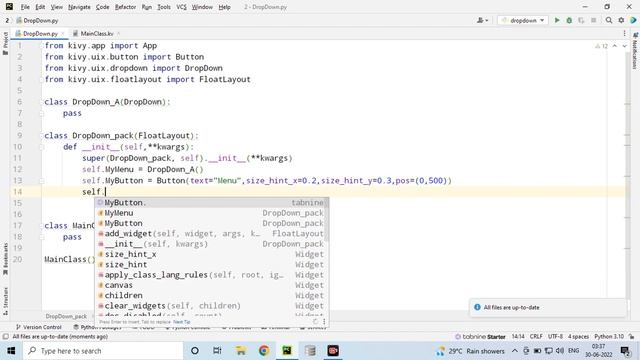640x360 pixels.
Task: Select apply_class_lang_rules completion suggestion
Action: click(x=211, y=275)
